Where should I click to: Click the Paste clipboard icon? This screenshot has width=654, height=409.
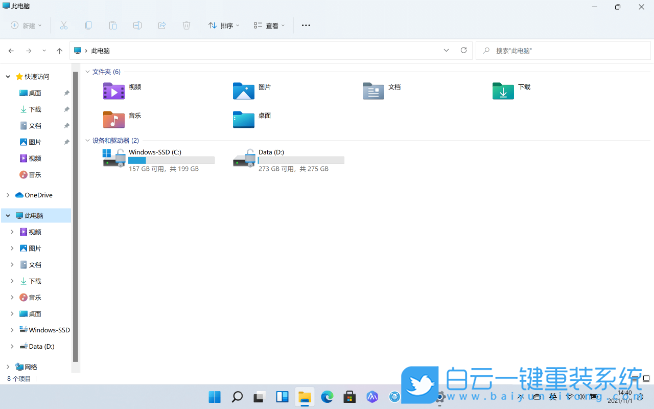[113, 25]
